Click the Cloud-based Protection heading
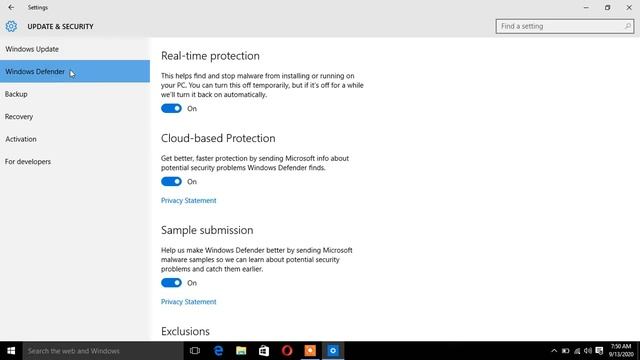640x360 pixels. 218,138
